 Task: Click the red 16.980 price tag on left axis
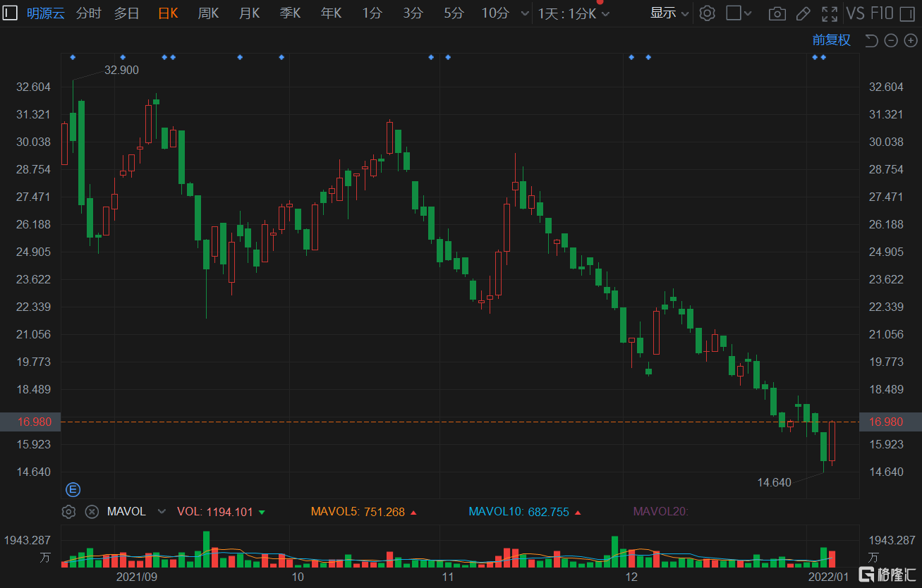(30, 422)
